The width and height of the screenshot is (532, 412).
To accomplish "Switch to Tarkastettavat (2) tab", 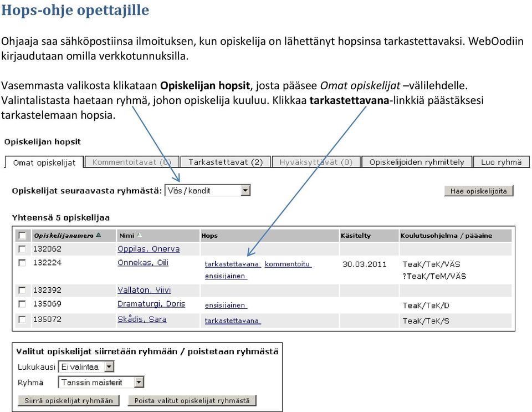I will pos(226,162).
